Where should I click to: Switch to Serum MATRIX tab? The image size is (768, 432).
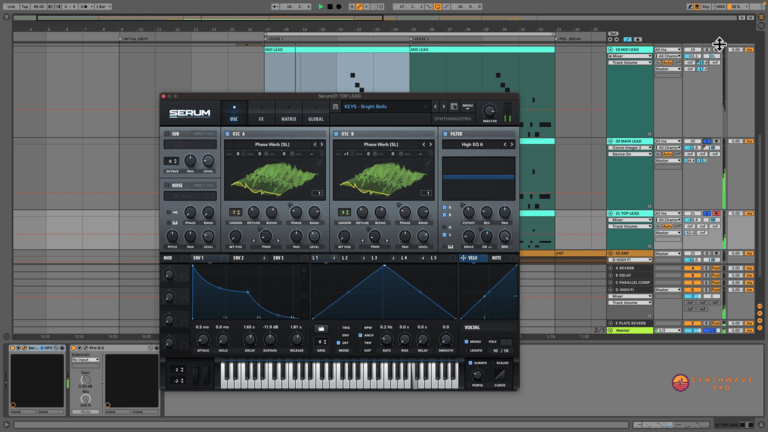(288, 113)
